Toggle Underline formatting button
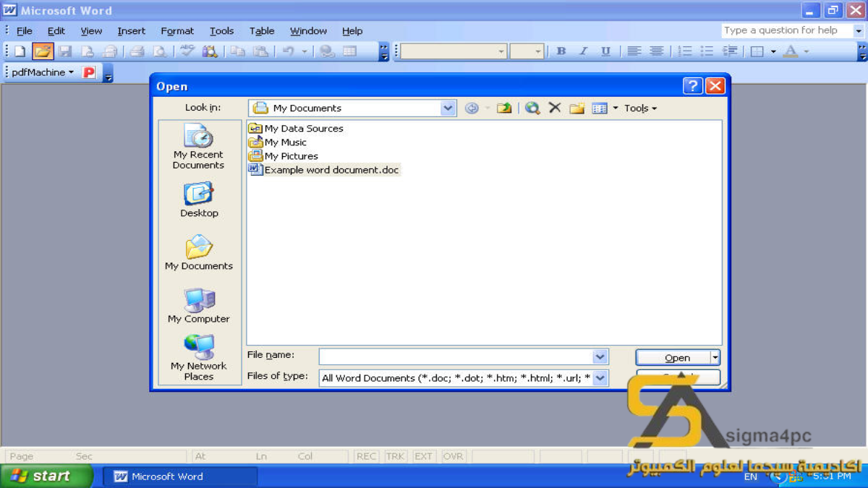Screen dimensions: 868x488 [605, 51]
